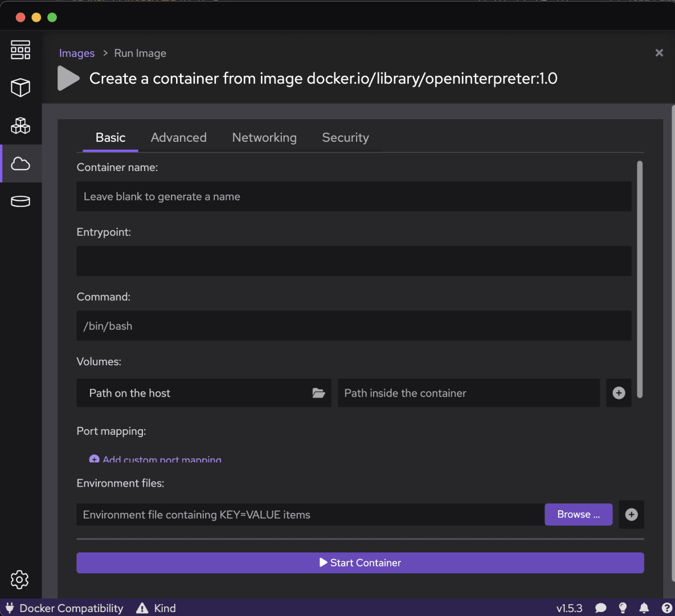Click the large play icon beside title
The height and width of the screenshot is (616, 675).
click(x=69, y=78)
